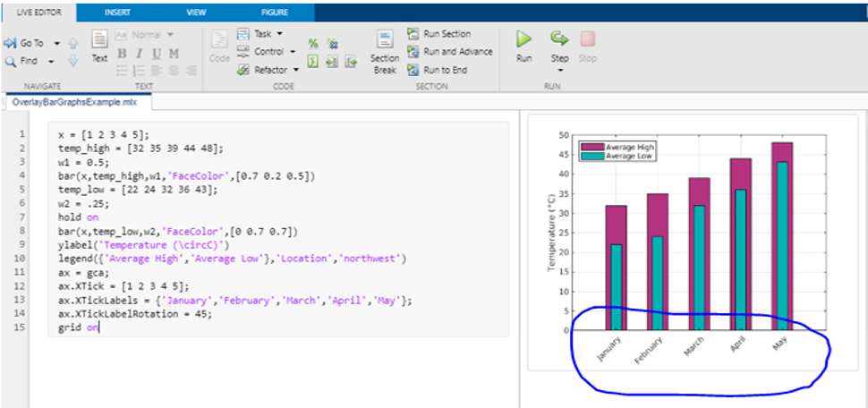
Task: Insert a Text section
Action: tap(99, 47)
